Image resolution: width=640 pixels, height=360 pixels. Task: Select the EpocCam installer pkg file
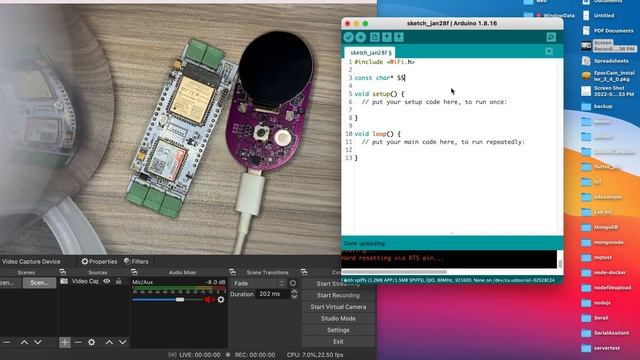[608, 76]
